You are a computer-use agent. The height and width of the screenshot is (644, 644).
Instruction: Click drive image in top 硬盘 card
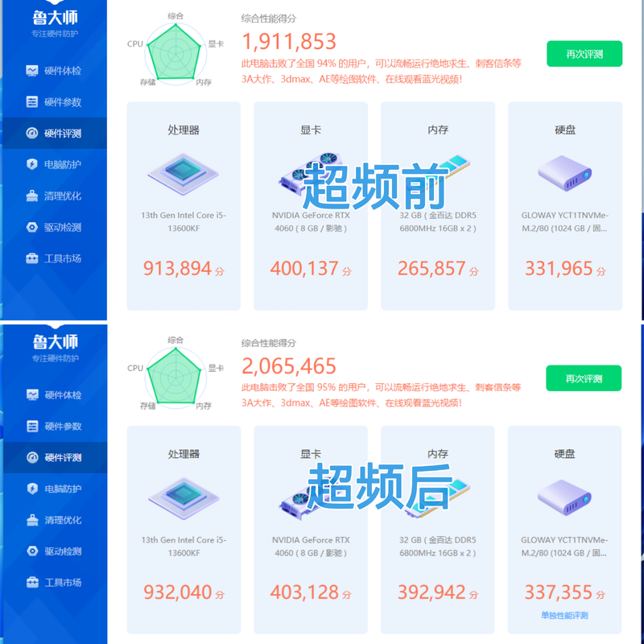565,173
